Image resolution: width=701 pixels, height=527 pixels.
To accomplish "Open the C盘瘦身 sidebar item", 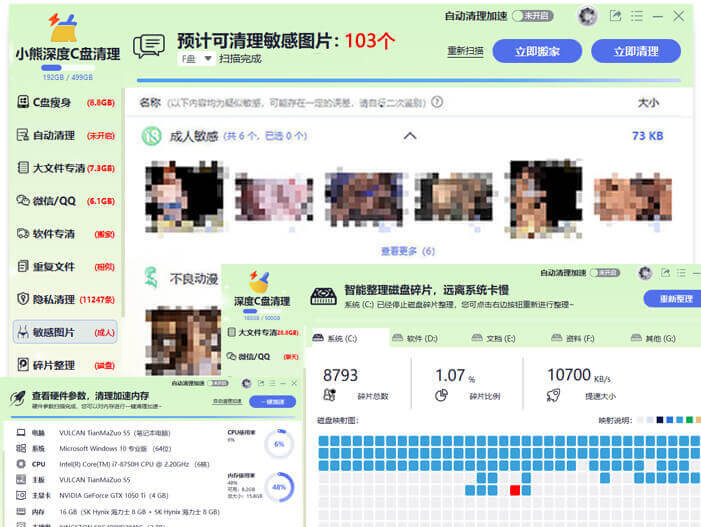I will (66, 102).
